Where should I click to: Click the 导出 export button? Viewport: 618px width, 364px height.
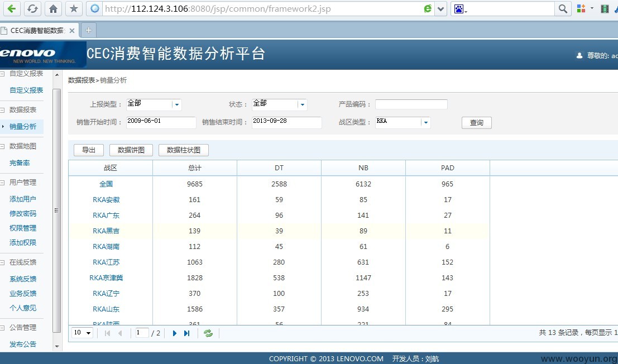[x=89, y=150]
